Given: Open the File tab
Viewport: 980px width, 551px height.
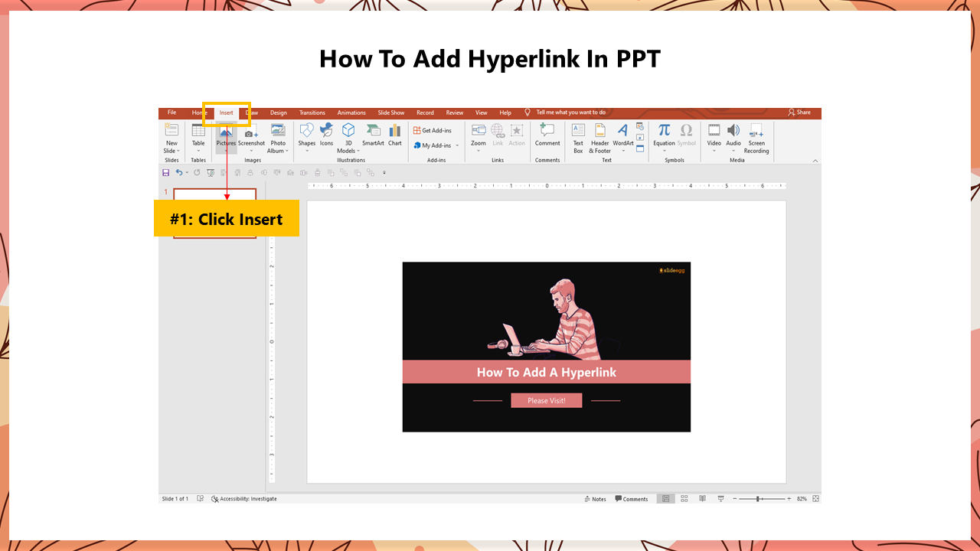Looking at the screenshot, I should tap(171, 112).
